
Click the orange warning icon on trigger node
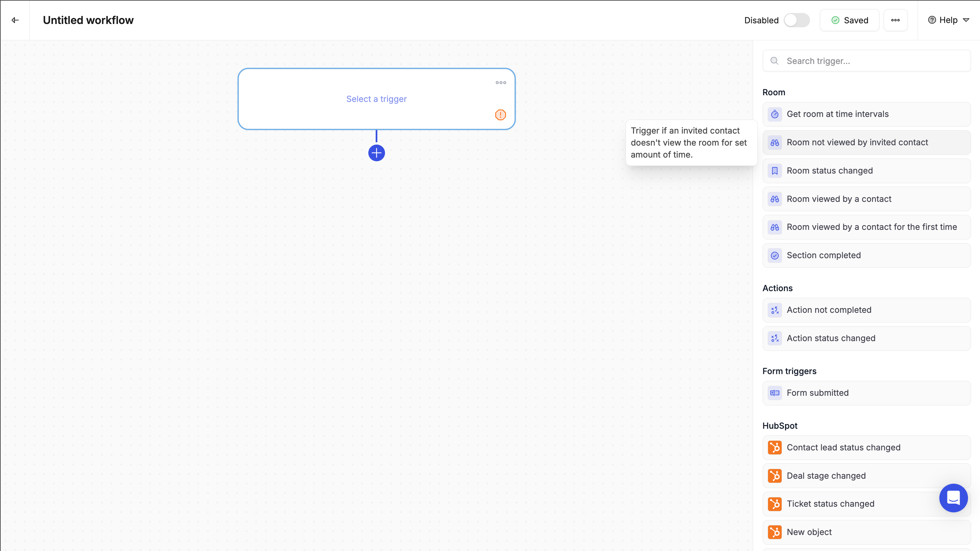(x=500, y=115)
